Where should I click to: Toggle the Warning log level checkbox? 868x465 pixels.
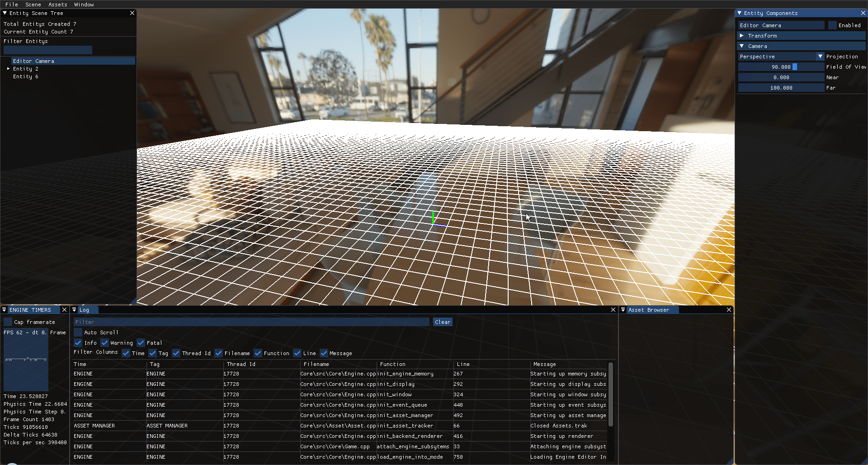(104, 343)
